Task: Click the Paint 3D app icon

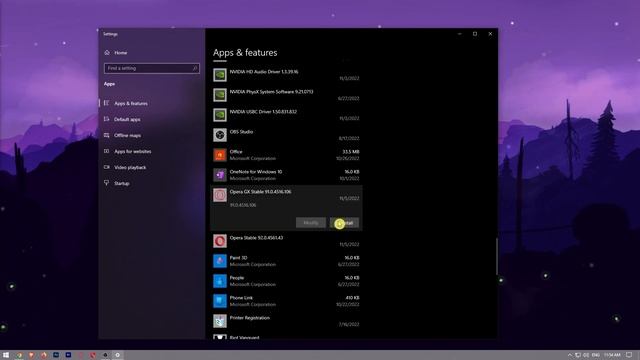Action: (220, 261)
